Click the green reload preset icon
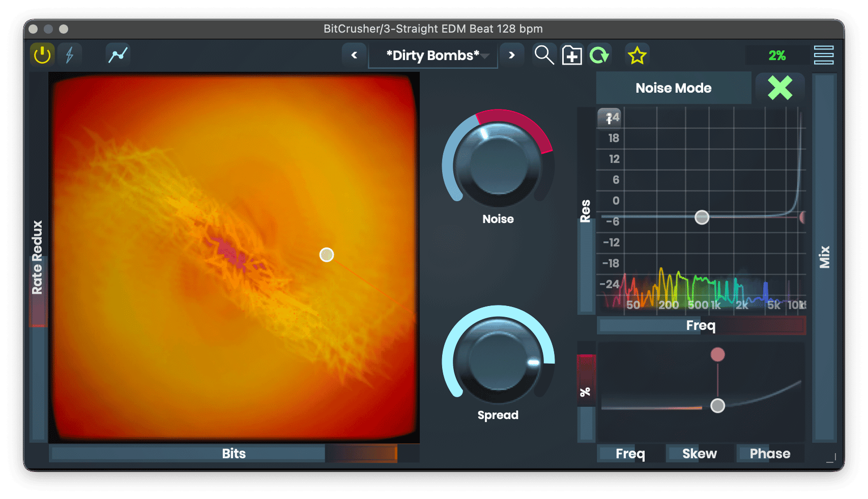Image resolution: width=868 pixels, height=499 pixels. point(599,55)
